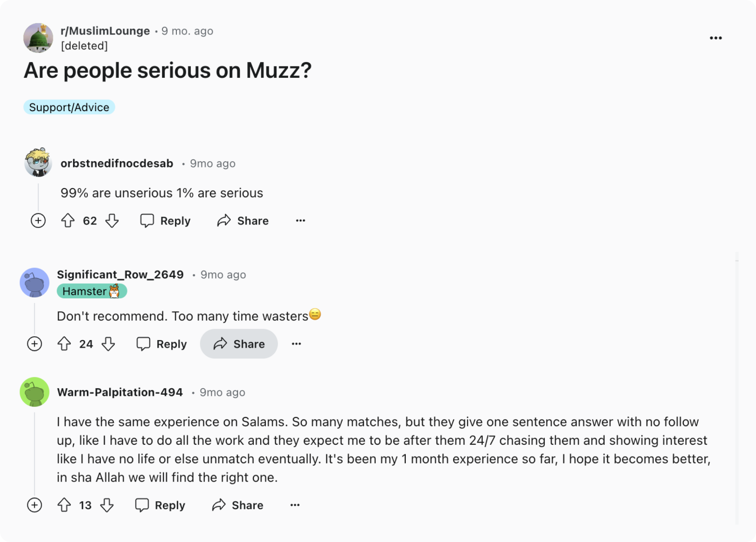756x542 pixels.
Task: Reply to the 99% are unserious comment
Action: pyautogui.click(x=166, y=221)
